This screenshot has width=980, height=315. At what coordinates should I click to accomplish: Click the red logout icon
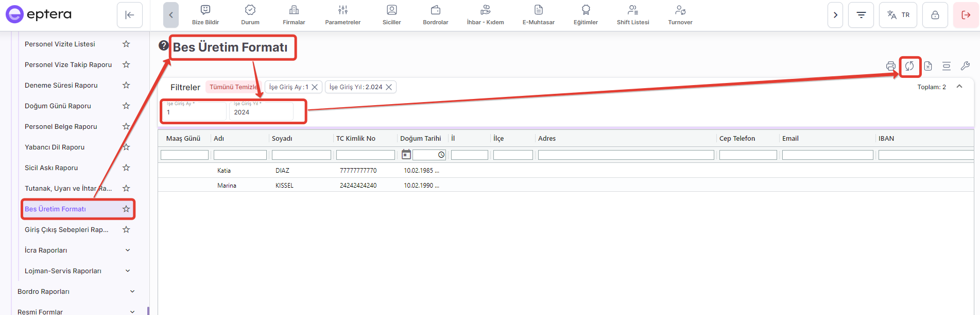[x=966, y=15]
